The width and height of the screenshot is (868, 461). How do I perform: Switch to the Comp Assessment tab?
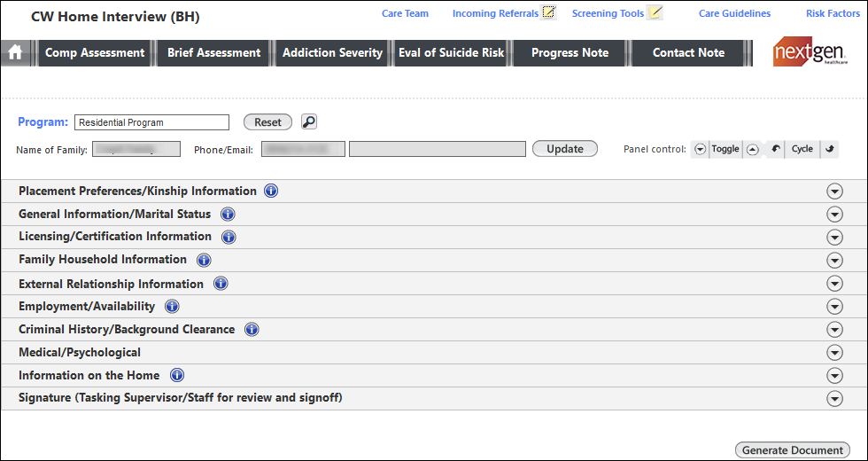click(95, 53)
